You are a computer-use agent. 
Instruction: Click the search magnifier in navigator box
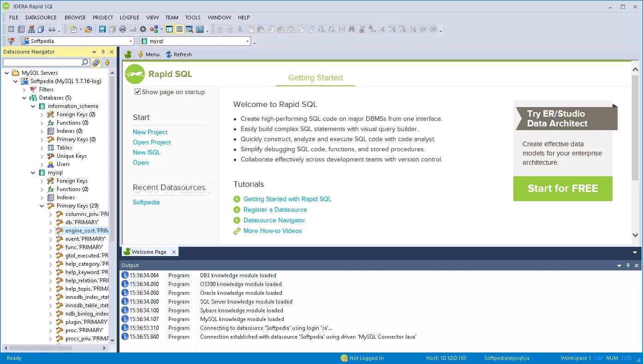(85, 62)
